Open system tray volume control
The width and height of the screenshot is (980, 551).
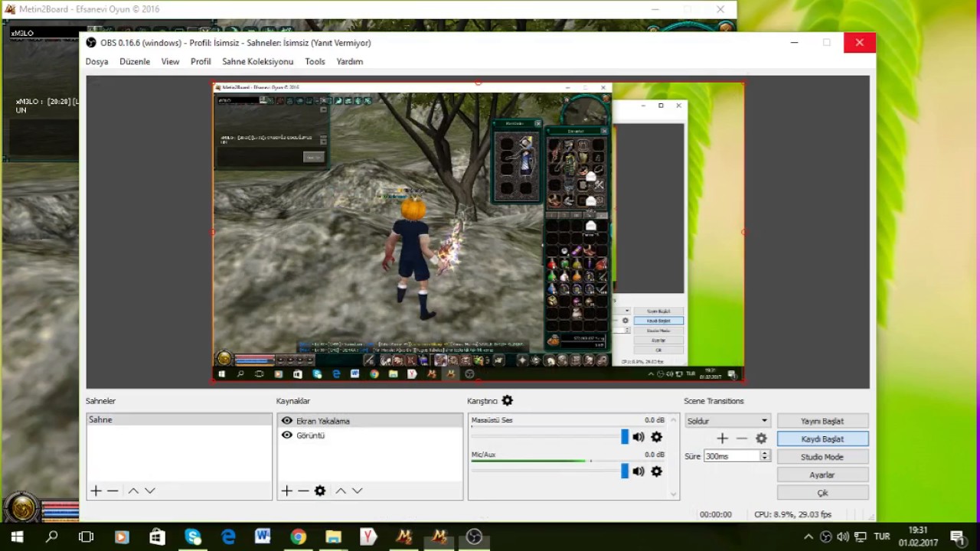[843, 537]
